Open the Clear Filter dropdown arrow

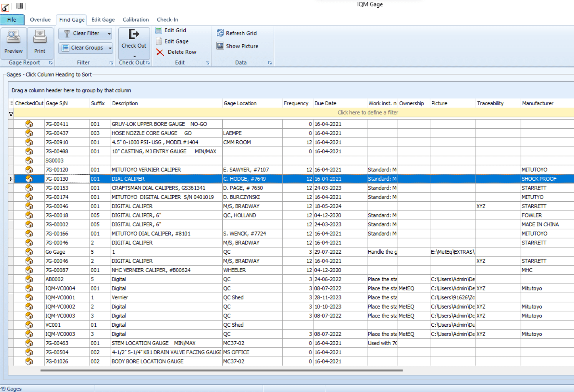click(x=109, y=34)
